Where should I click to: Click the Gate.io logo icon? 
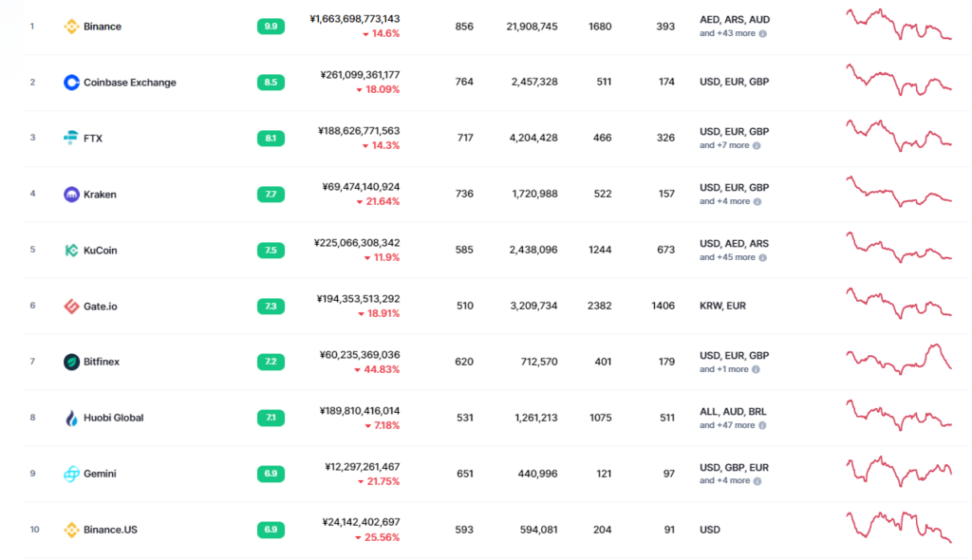[x=71, y=307]
